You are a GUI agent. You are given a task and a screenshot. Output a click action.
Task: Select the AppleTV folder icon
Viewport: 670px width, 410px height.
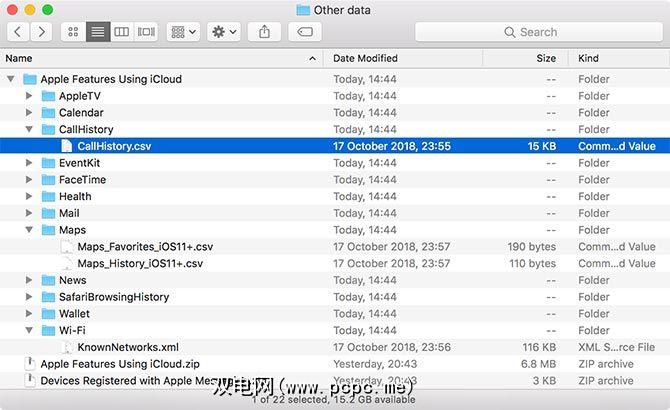click(48, 96)
